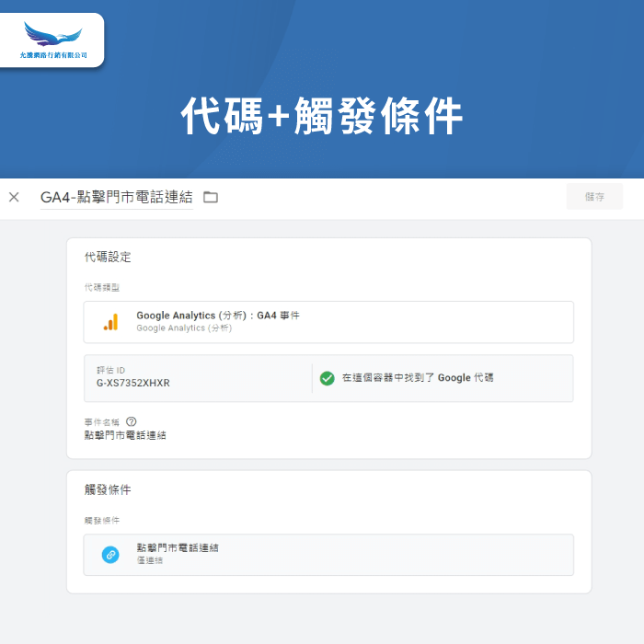Click the 代碼+觸發條件 banner title

[x=322, y=117]
